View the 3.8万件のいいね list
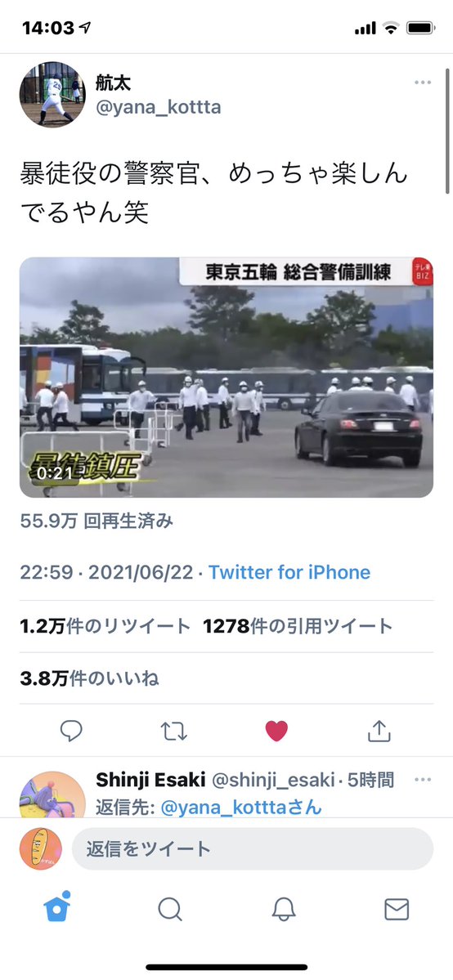The height and width of the screenshot is (980, 453). pos(89,678)
